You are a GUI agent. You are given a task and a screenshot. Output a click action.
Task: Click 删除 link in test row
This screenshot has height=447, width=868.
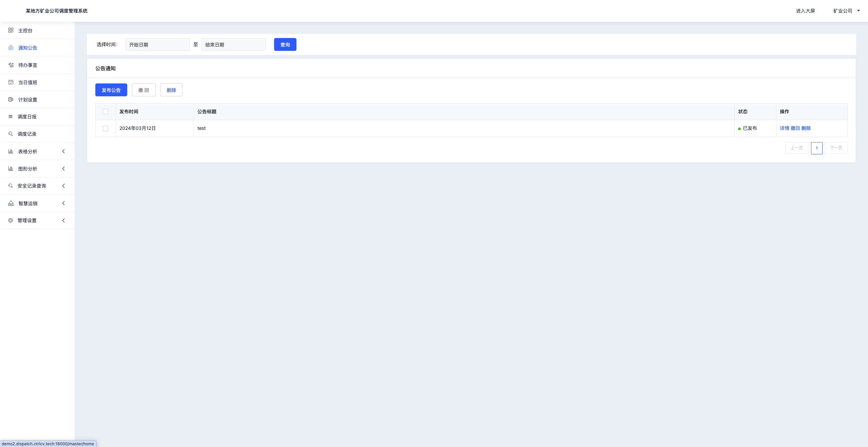coord(806,128)
